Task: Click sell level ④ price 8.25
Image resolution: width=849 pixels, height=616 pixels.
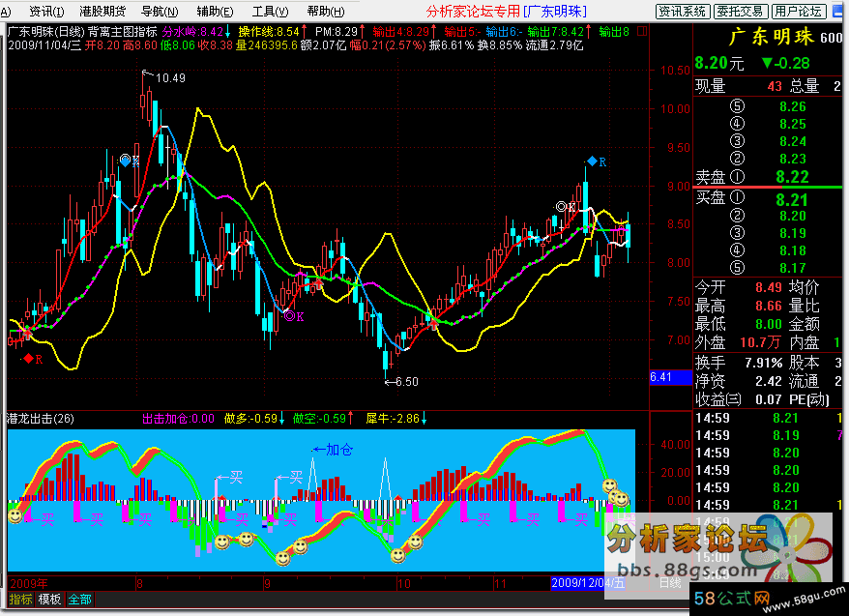Action: 793,124
